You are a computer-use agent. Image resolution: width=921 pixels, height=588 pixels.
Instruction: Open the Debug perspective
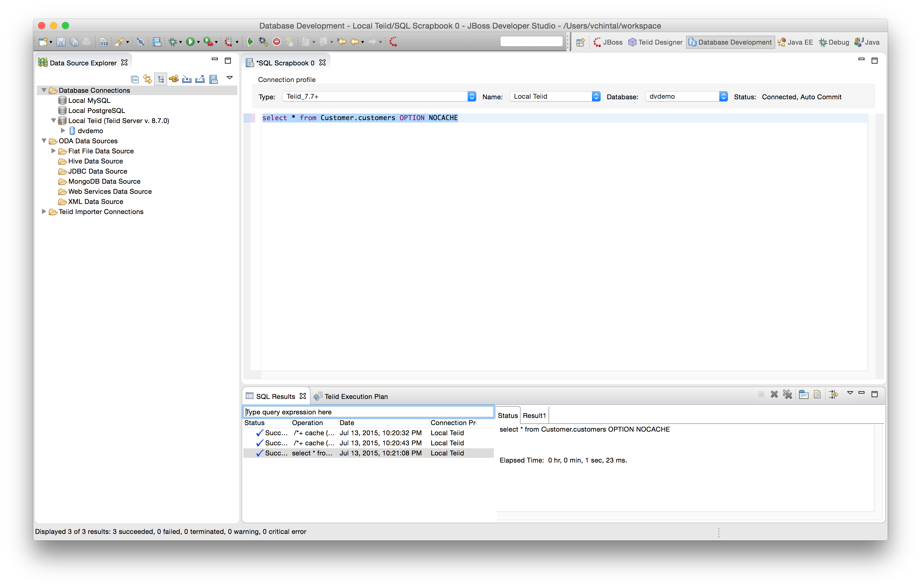(x=834, y=42)
